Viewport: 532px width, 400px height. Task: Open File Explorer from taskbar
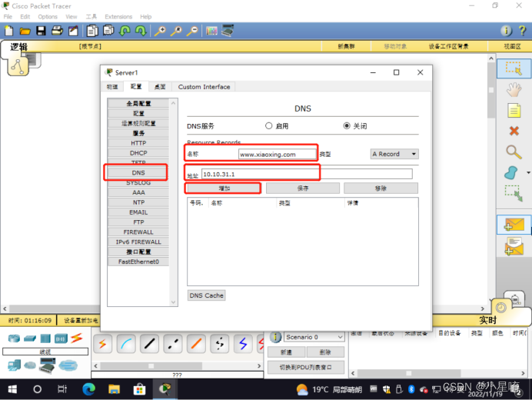(x=114, y=389)
